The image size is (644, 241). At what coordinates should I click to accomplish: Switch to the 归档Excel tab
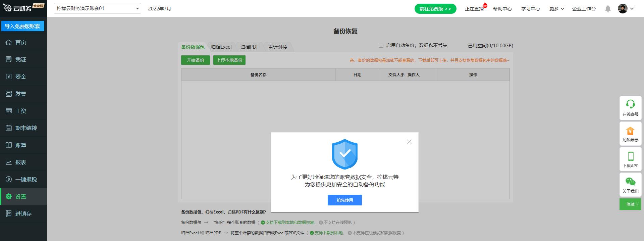tap(221, 47)
